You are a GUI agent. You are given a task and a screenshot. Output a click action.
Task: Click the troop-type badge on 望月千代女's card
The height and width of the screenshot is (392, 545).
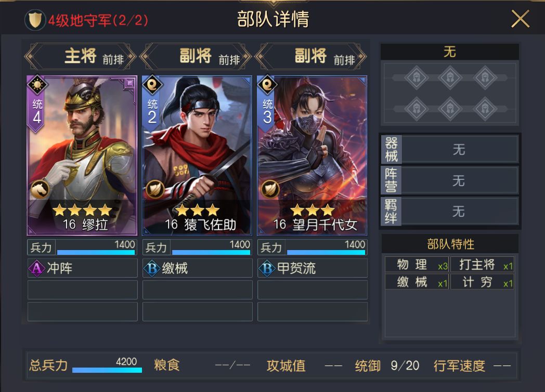click(x=270, y=189)
